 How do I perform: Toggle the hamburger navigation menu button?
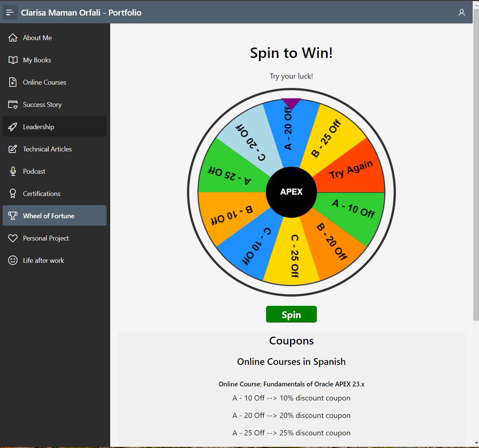click(10, 12)
